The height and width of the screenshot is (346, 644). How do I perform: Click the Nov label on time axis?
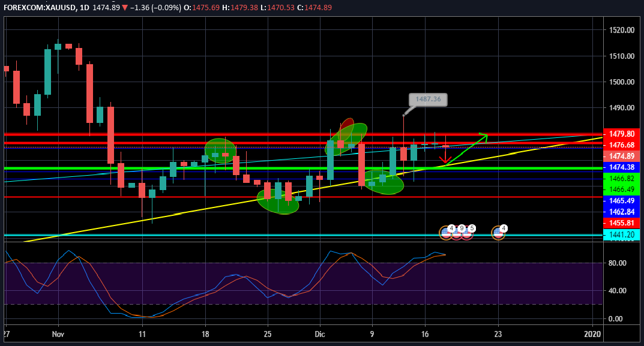[x=58, y=333]
